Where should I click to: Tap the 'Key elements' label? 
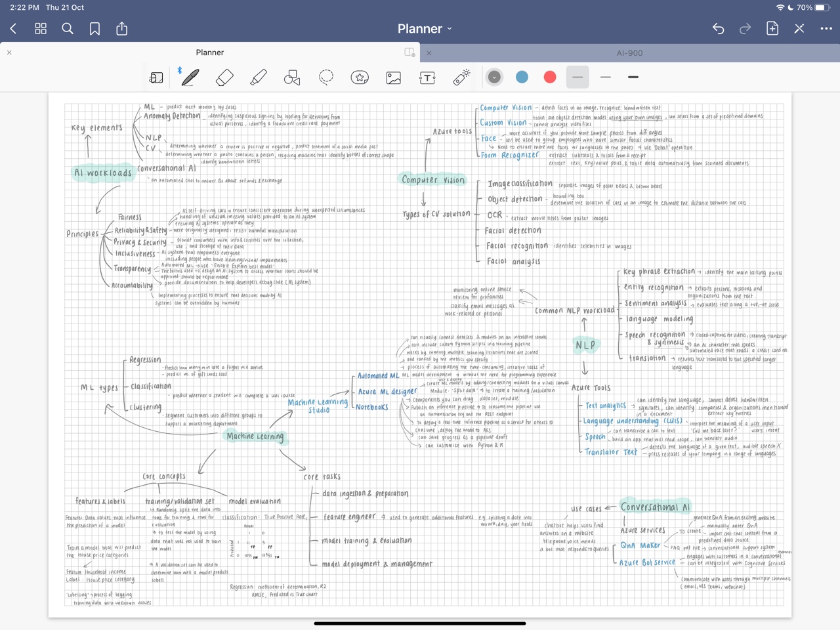[x=96, y=128]
